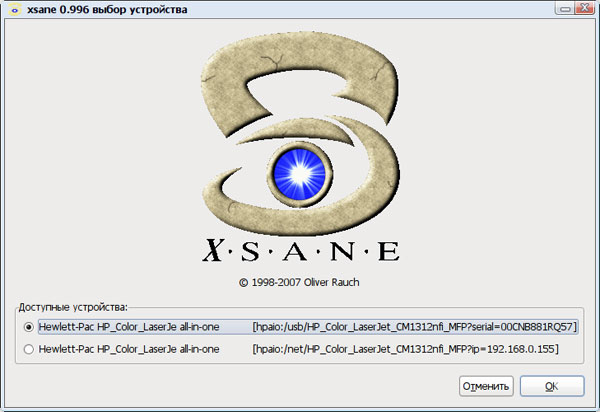Viewport: 600px width, 412px height.
Task: Click the hpaio:/usb device address text
Action: (x=414, y=327)
